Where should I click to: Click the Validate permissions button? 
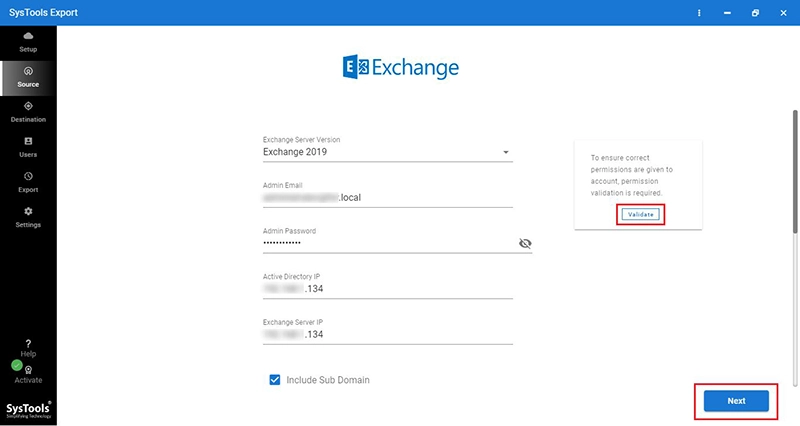click(x=641, y=214)
